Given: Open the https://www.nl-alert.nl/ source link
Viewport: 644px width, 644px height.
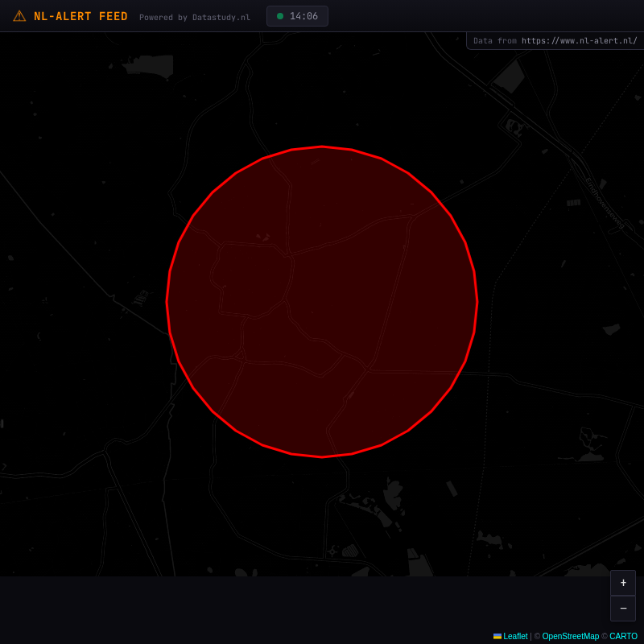Looking at the screenshot, I should pos(579,41).
